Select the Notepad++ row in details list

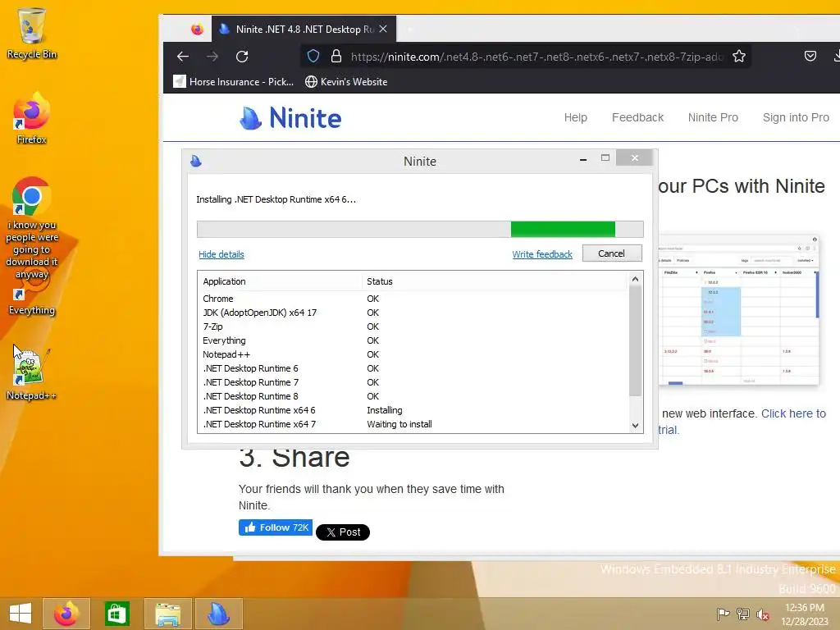[413, 354]
